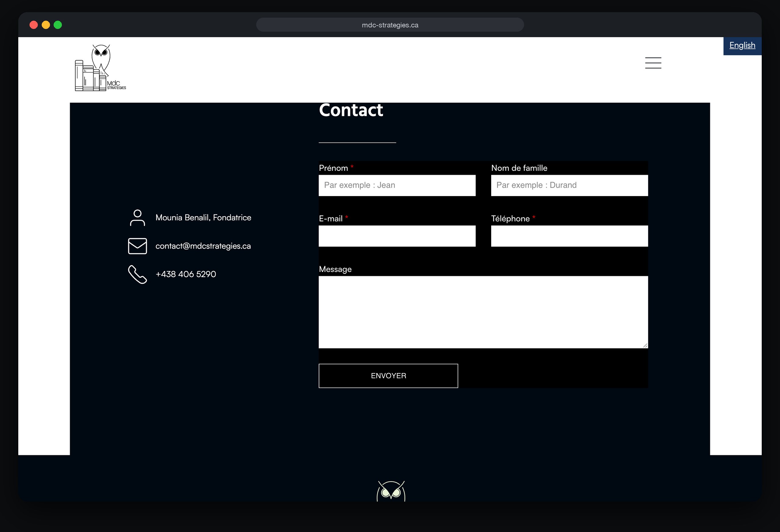Click the person icon beside Mounia Benalil
Viewport: 780px width, 532px height.
(138, 218)
